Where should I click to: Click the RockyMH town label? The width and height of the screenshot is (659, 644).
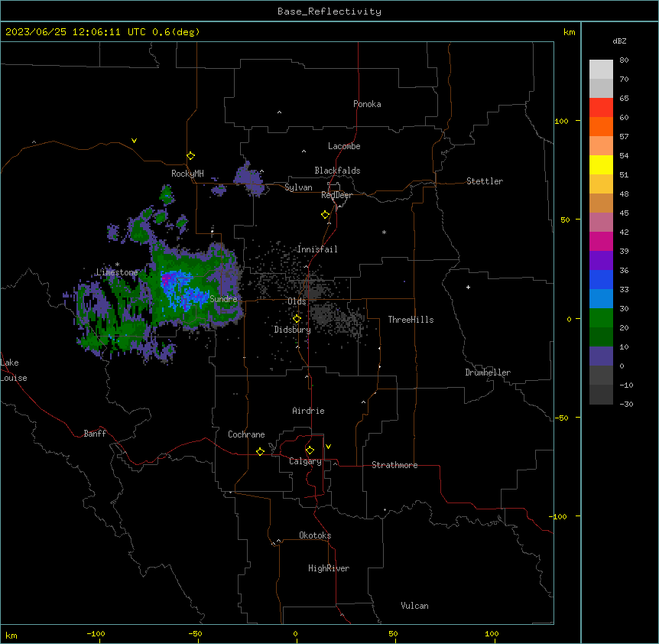(x=187, y=174)
